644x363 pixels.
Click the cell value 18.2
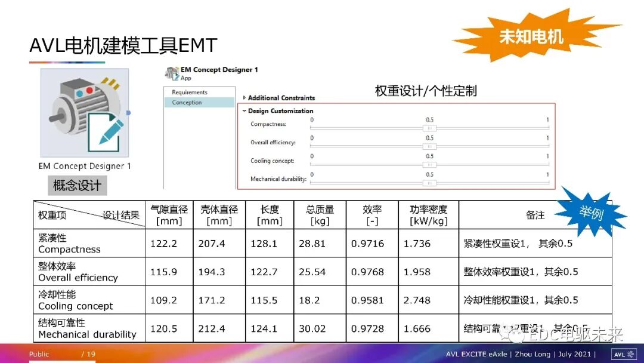309,300
